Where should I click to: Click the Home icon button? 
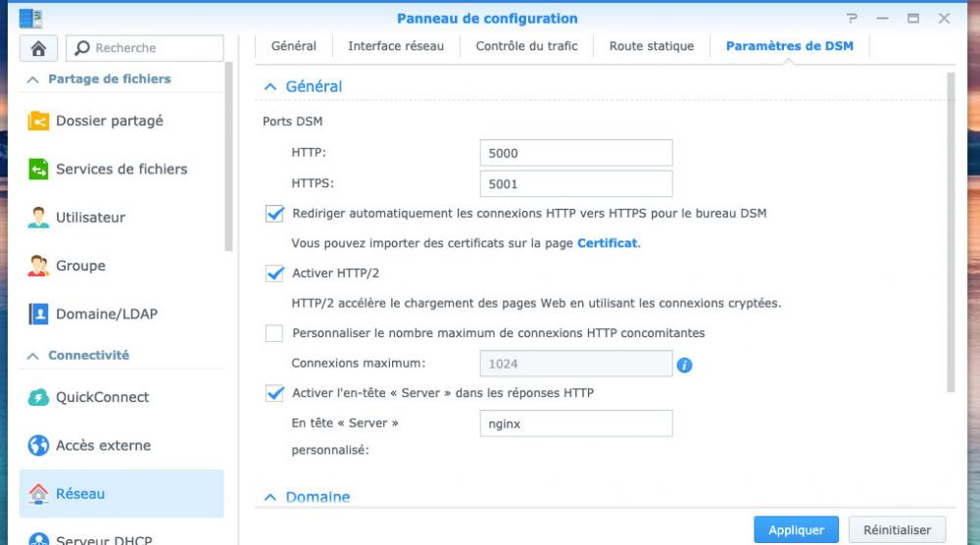click(39, 48)
